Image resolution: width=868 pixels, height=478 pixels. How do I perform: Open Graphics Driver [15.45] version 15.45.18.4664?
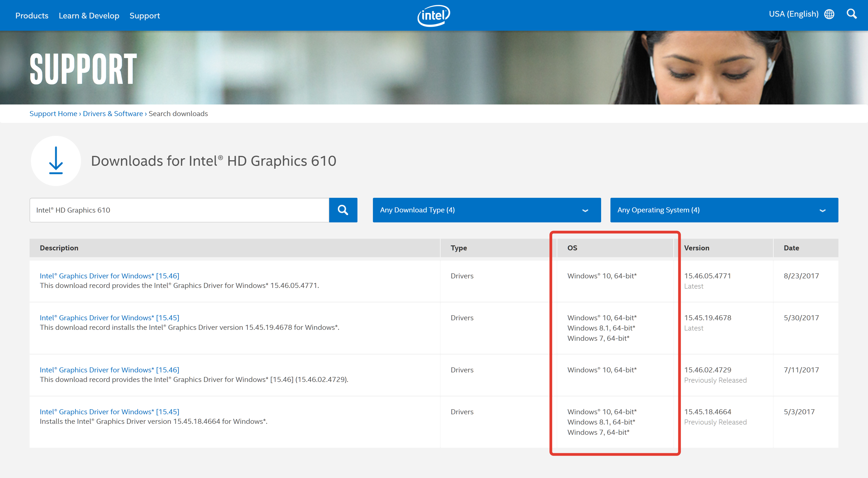[109, 412]
